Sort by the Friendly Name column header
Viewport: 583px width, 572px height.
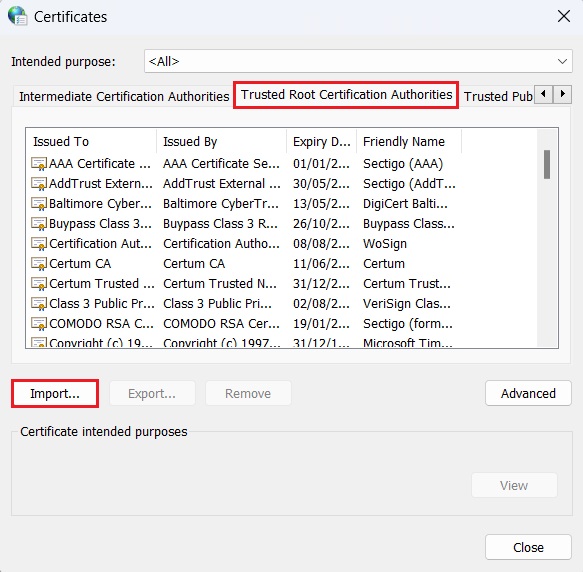409,142
